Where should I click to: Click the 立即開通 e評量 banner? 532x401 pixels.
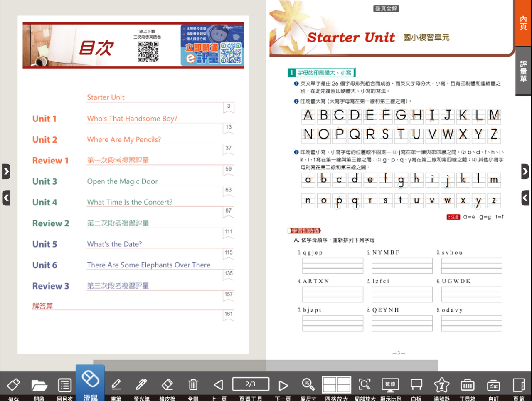point(212,45)
